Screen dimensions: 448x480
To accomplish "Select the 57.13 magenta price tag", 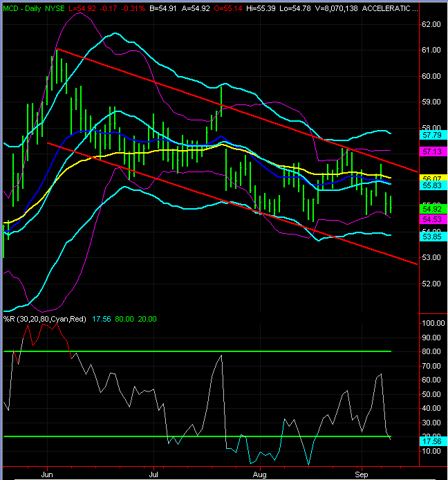I will click(x=432, y=152).
